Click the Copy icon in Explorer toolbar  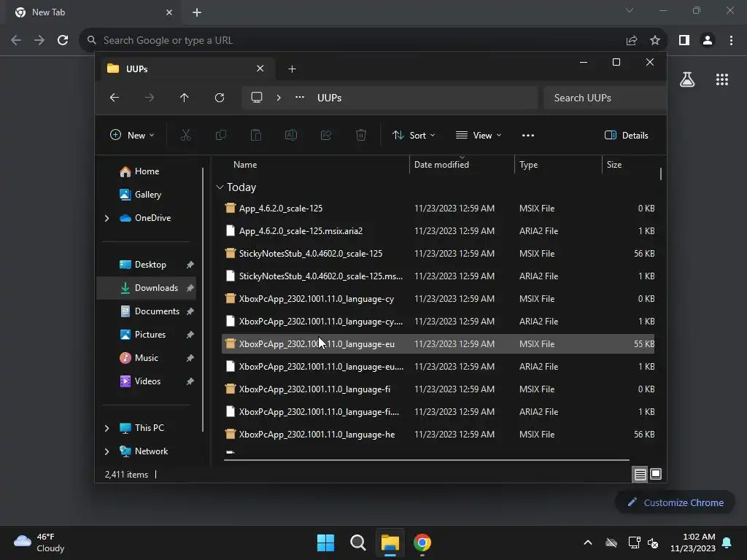(221, 135)
